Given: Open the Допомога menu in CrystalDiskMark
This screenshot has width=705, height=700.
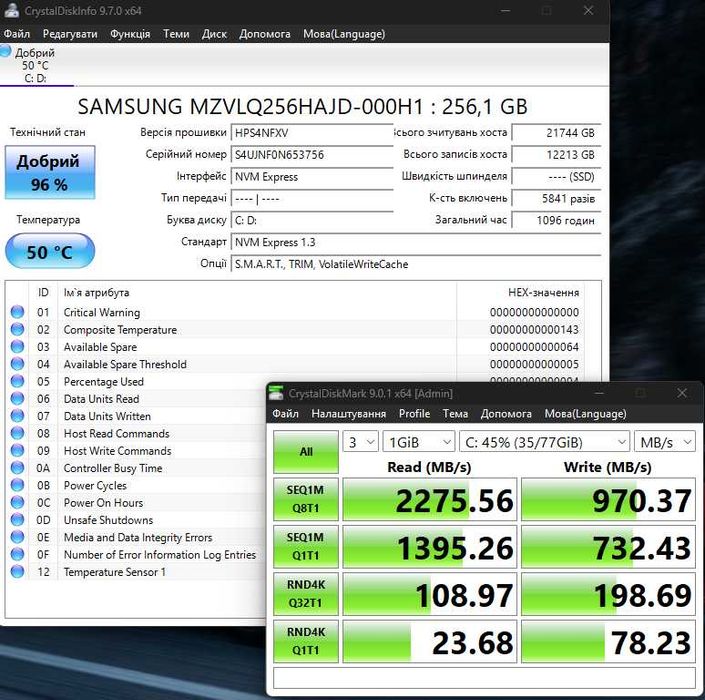Looking at the screenshot, I should [x=506, y=414].
